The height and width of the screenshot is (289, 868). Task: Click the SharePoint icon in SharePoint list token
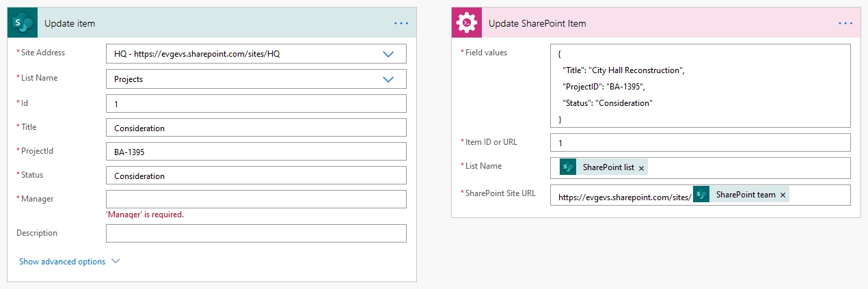[x=568, y=167]
